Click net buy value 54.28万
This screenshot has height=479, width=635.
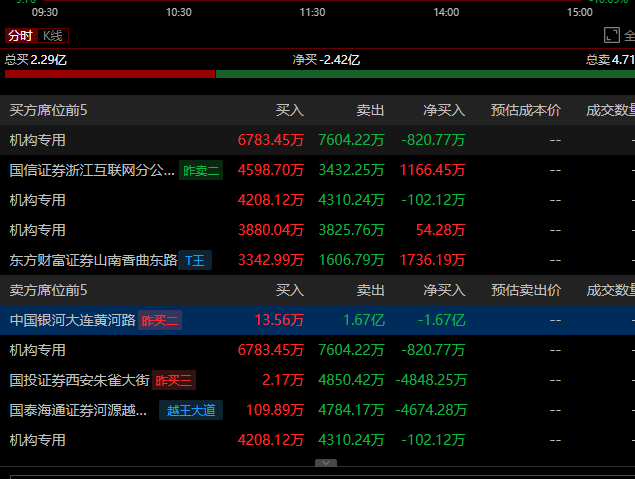(441, 230)
